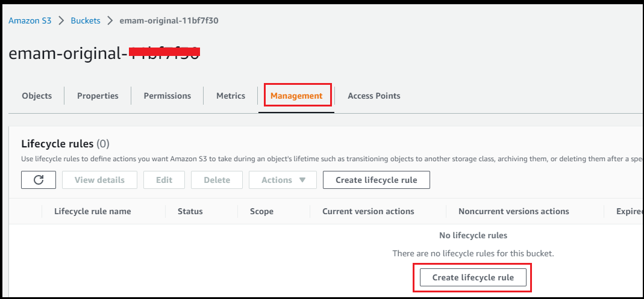Click Noncurrent versions actions column header
The width and height of the screenshot is (644, 299).
coord(514,211)
